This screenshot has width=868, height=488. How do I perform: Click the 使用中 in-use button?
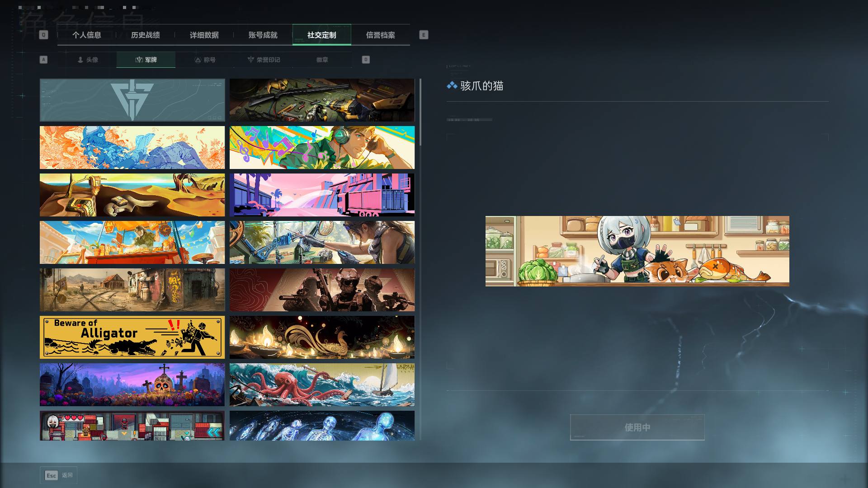pos(637,427)
